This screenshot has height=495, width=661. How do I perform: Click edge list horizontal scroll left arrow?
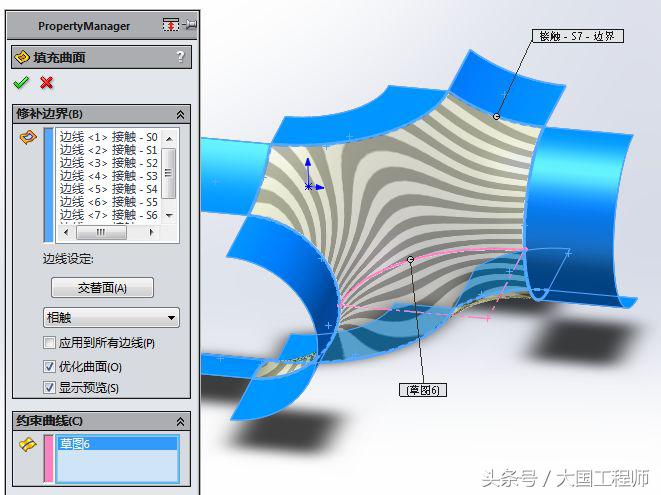pyautogui.click(x=66, y=232)
